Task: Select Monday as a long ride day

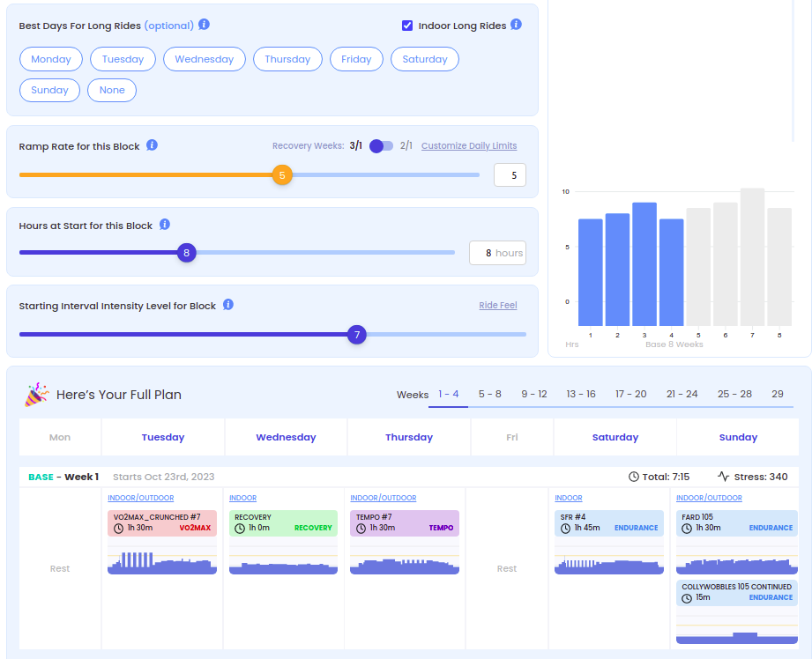Action: (51, 59)
